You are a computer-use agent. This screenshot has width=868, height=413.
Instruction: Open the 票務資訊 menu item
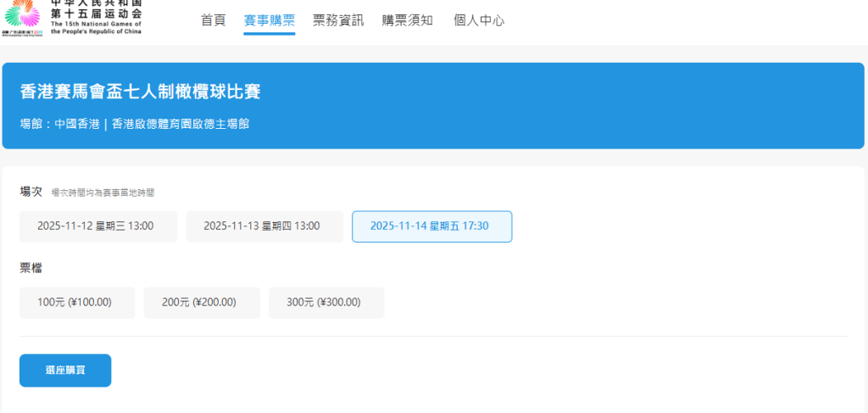click(338, 21)
